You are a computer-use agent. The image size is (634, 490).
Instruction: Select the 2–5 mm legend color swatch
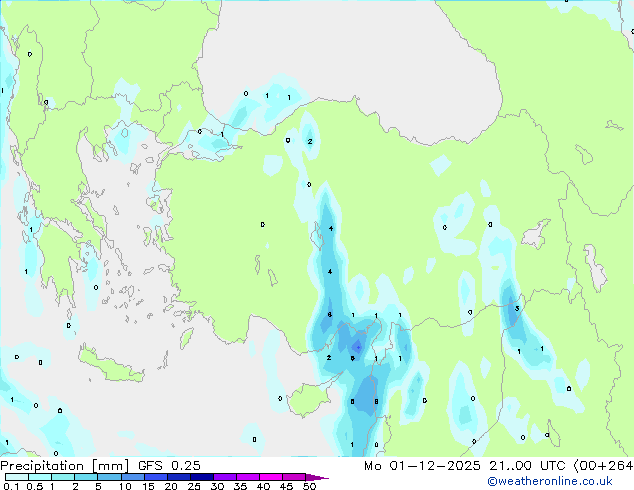pos(86,477)
